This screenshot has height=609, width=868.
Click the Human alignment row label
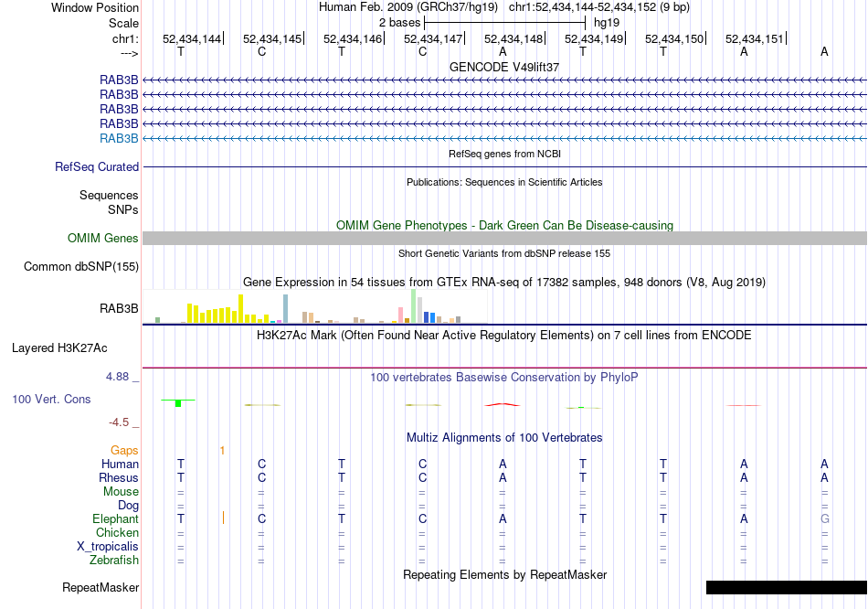(120, 464)
